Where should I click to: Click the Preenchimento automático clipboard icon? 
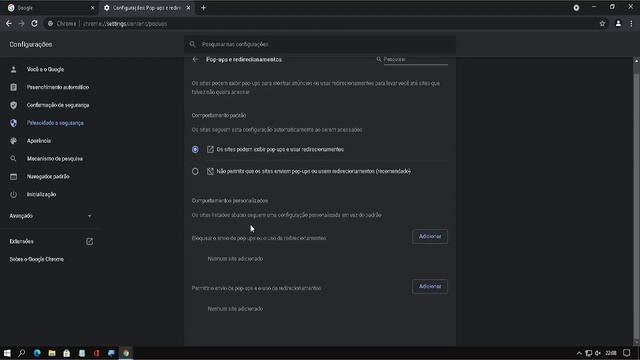pos(13,87)
